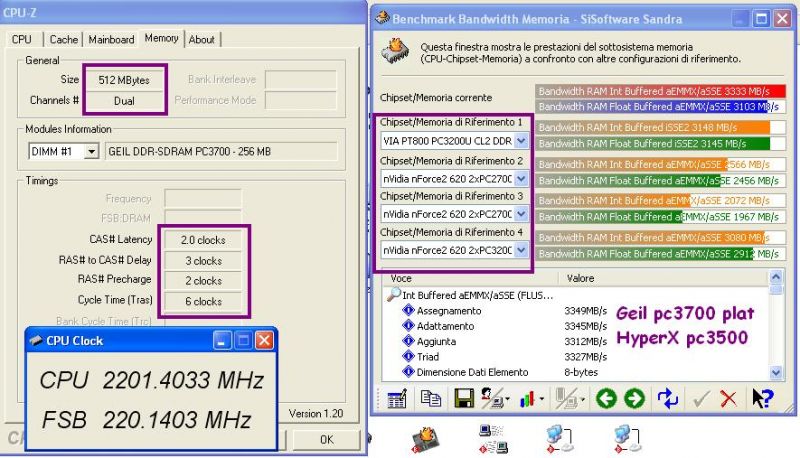Click the Triad row diamond icon

point(408,356)
